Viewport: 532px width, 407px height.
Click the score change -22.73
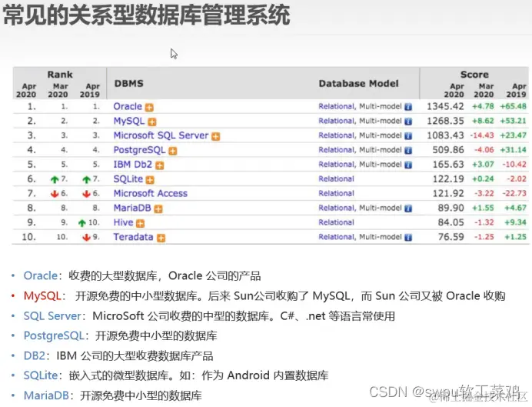coord(514,193)
